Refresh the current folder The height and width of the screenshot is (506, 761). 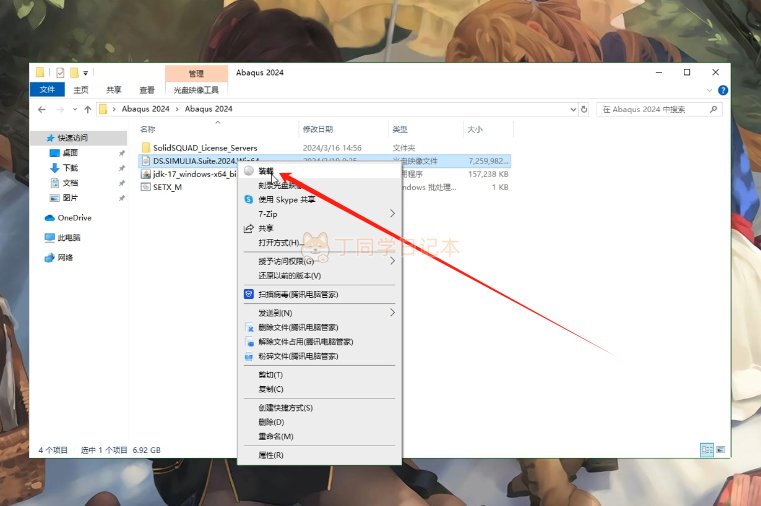tap(584, 110)
